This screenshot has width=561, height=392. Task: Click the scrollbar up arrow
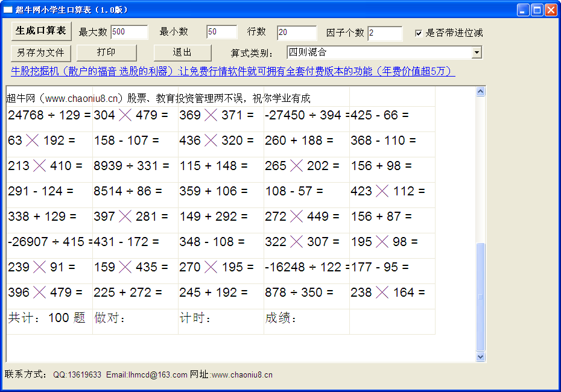pyautogui.click(x=481, y=92)
